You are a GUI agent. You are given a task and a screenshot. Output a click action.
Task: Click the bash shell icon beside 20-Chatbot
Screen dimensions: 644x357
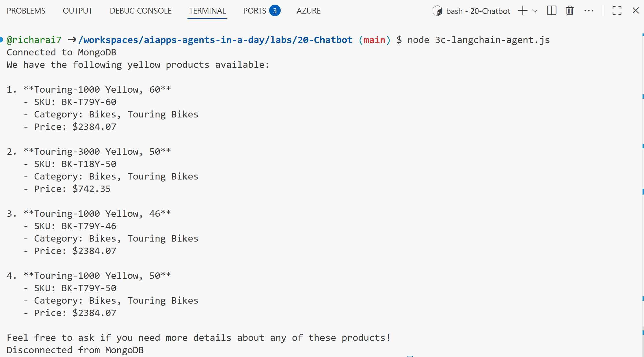tap(438, 11)
